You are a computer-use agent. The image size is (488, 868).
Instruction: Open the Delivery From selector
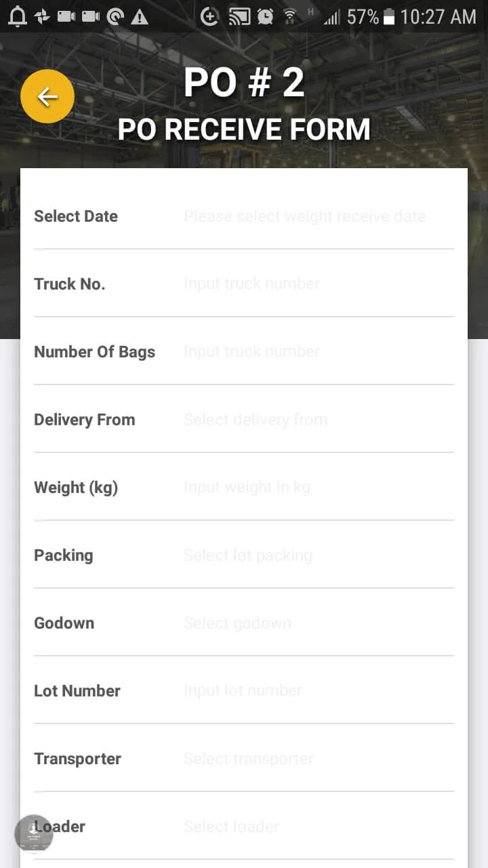click(305, 420)
